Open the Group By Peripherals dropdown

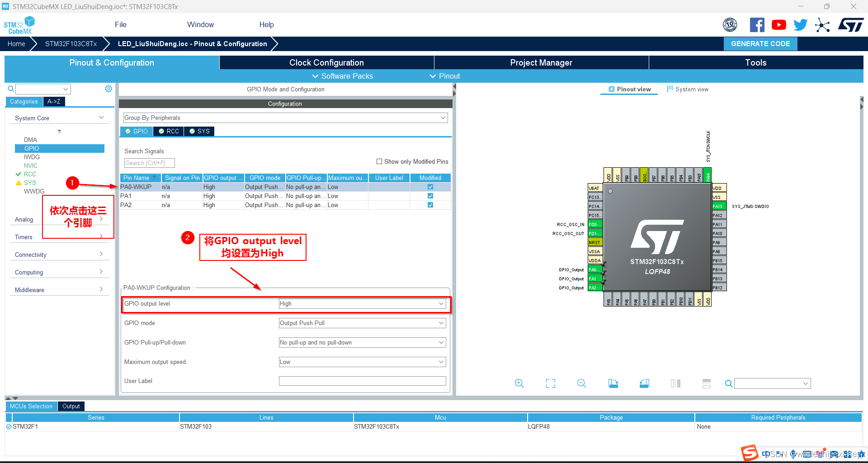coord(285,118)
